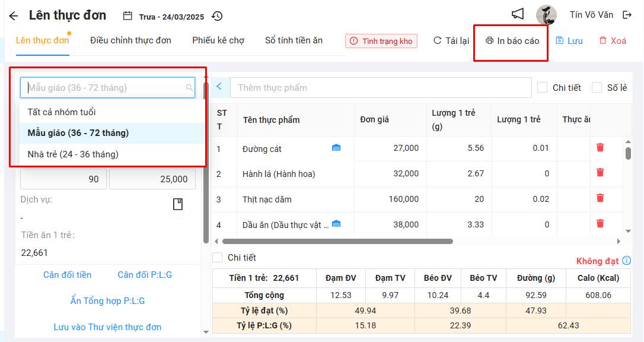Image resolution: width=644 pixels, height=342 pixels.
Task: Open the Sổ tính tiền ăn tab
Action: 294,40
